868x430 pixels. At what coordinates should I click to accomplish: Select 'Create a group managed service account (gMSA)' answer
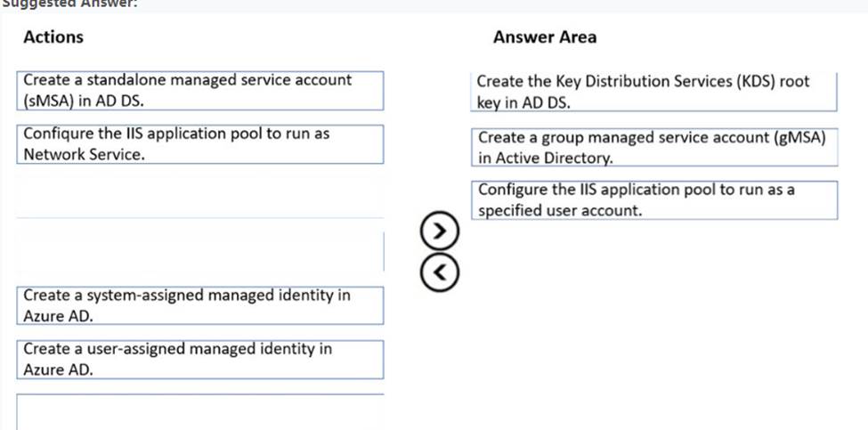pyautogui.click(x=654, y=147)
